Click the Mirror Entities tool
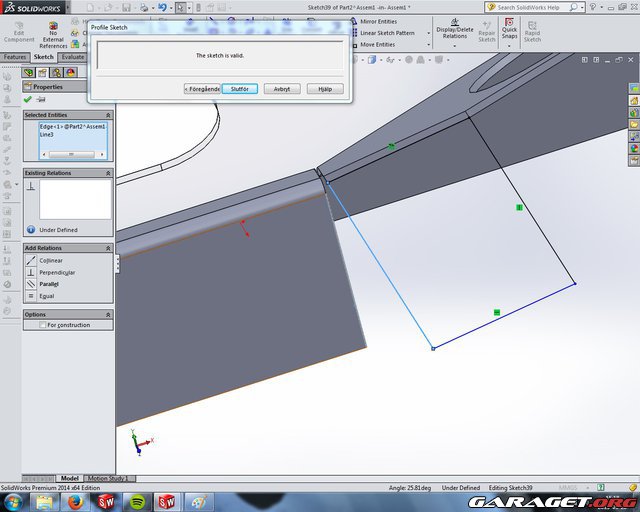 click(x=377, y=21)
